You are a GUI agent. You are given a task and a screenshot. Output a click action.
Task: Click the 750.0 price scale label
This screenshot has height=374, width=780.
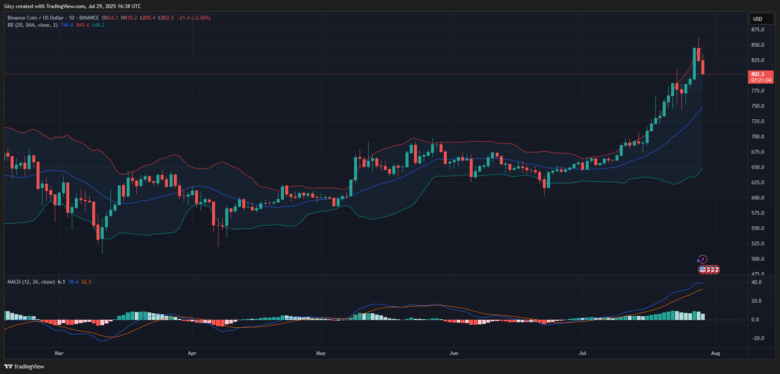(x=759, y=106)
